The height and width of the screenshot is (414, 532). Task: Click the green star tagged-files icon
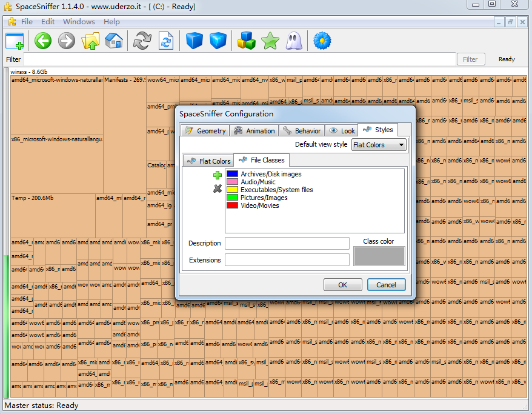coord(270,41)
